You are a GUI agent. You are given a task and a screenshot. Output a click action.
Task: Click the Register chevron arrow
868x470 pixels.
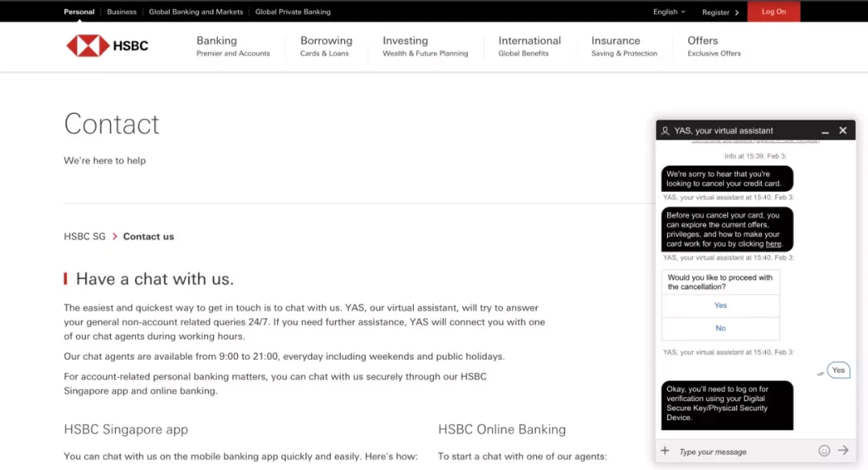[737, 12]
